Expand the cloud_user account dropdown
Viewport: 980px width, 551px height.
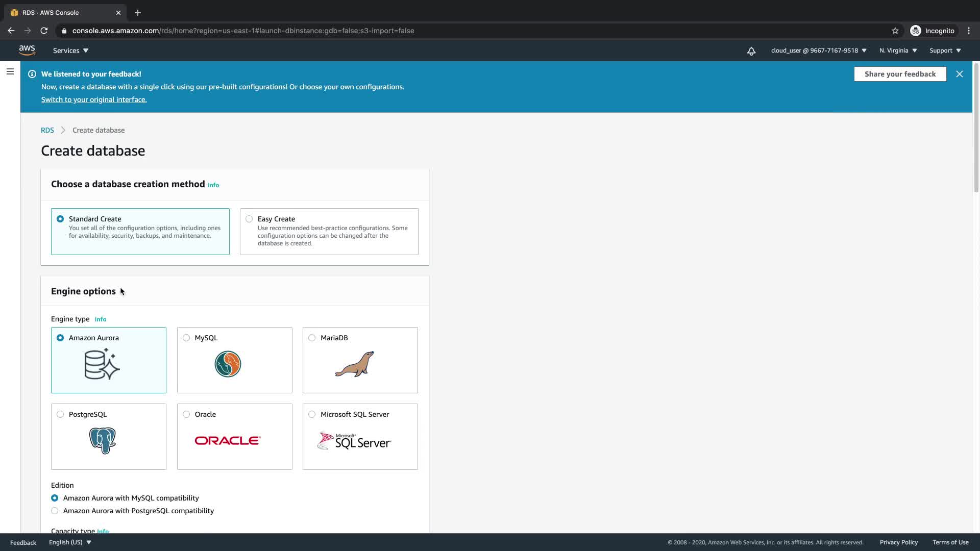coord(818,51)
